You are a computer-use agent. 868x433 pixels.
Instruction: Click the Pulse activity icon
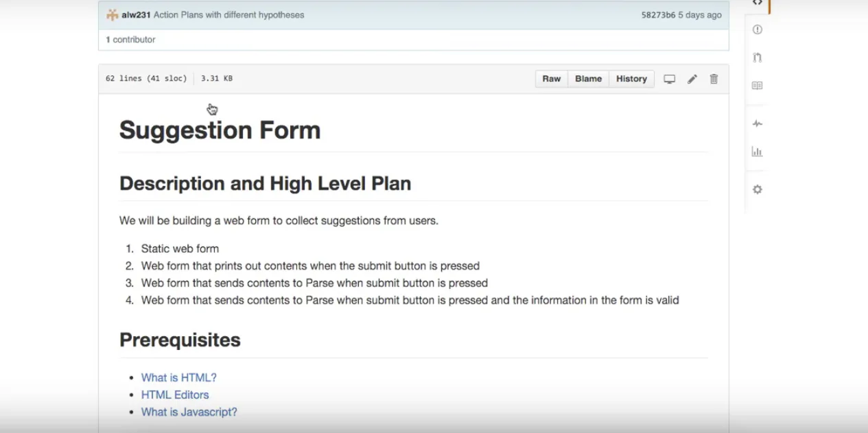click(x=758, y=124)
